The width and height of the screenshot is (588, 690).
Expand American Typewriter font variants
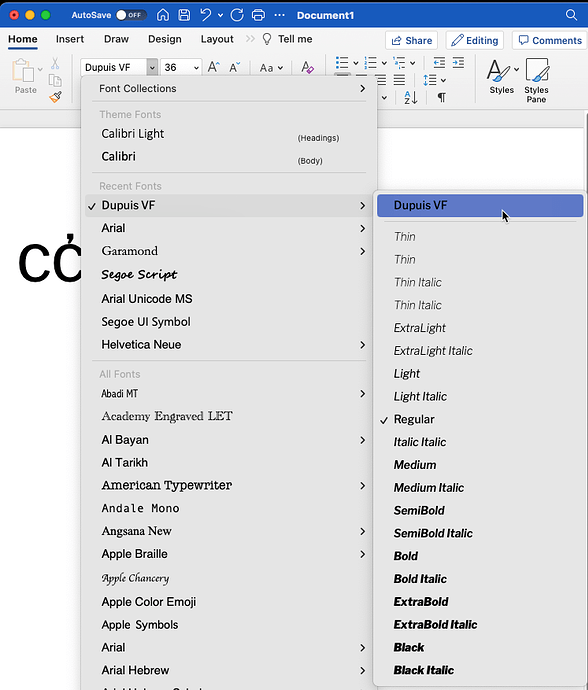pos(362,485)
